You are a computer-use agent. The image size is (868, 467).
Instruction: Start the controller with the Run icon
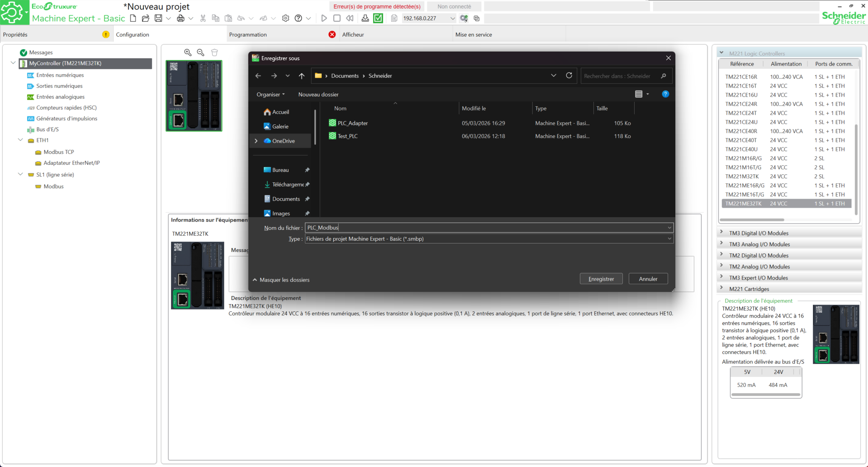pyautogui.click(x=324, y=18)
